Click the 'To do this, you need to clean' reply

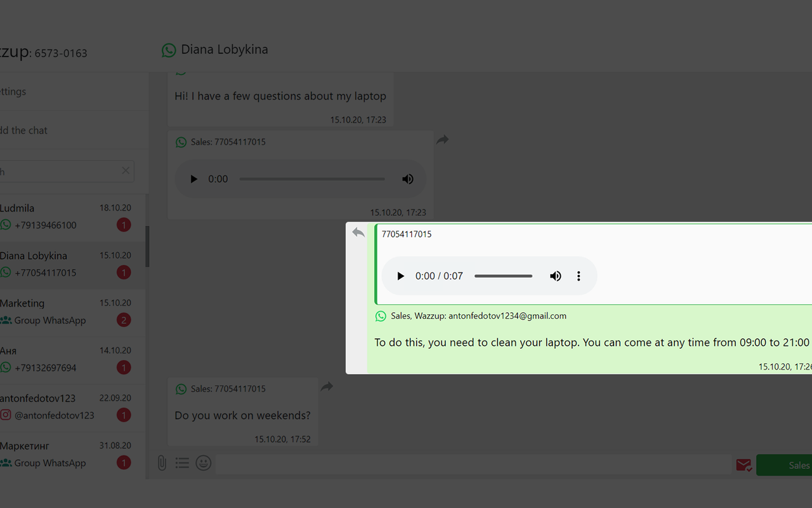point(592,343)
